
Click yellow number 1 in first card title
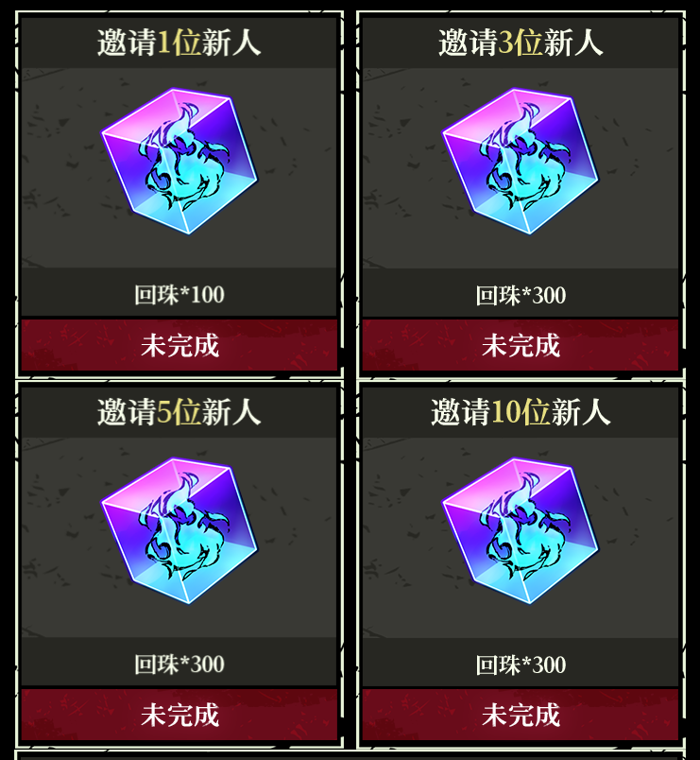[163, 43]
